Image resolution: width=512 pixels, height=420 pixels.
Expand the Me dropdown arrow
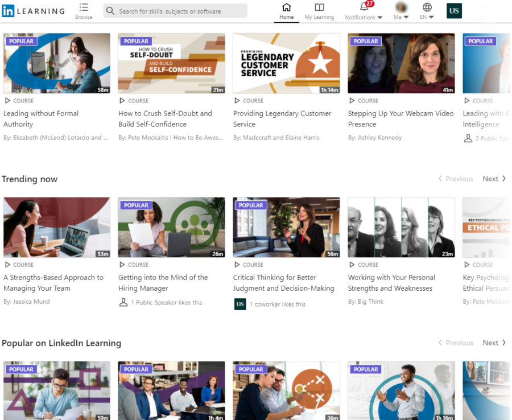(x=408, y=18)
